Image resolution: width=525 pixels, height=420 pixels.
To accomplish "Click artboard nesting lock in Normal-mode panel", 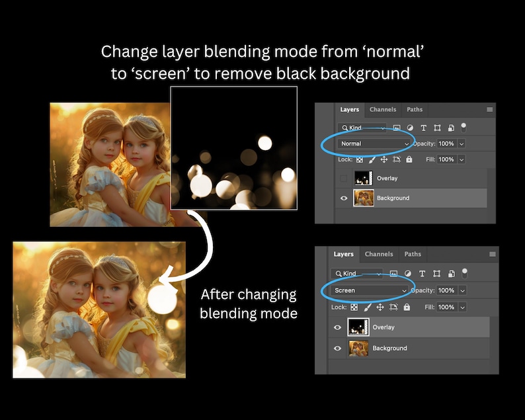I will tap(397, 160).
